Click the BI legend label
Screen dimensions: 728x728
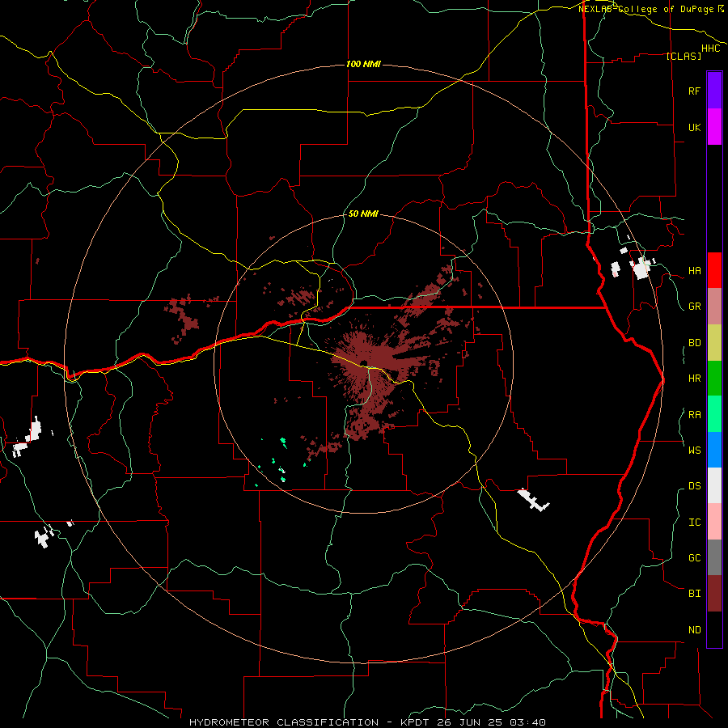pyautogui.click(x=694, y=594)
